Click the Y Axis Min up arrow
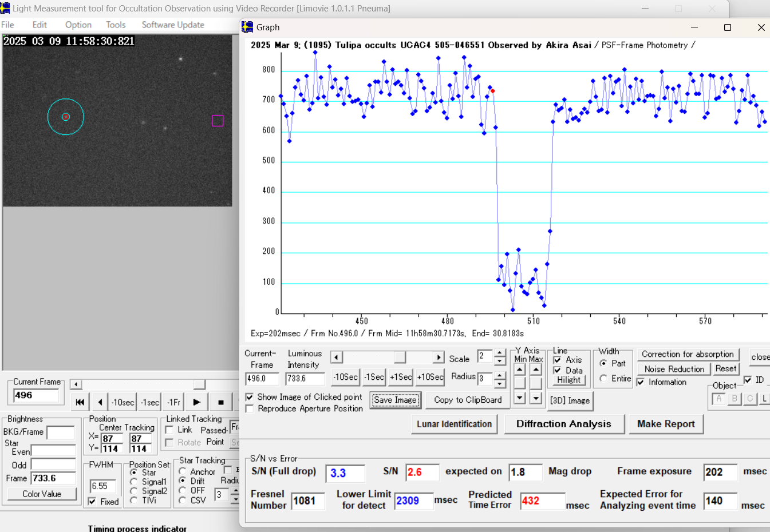The height and width of the screenshot is (532, 770). (520, 370)
